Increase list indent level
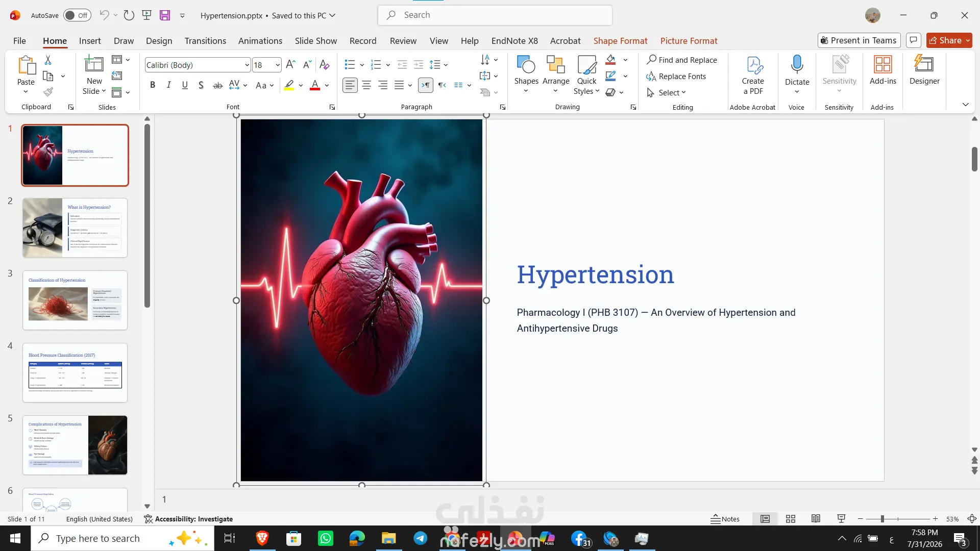This screenshot has width=980, height=551. [x=419, y=65]
